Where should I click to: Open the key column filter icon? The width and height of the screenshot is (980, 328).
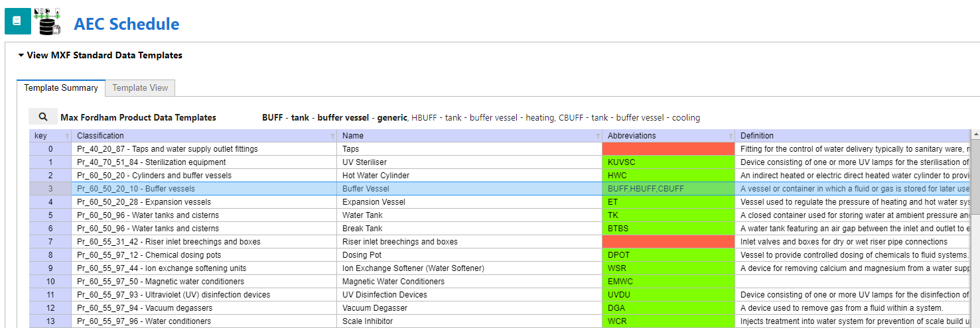pyautogui.click(x=66, y=136)
